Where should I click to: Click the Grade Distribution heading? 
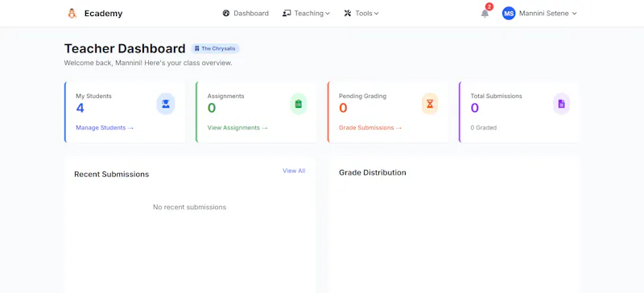click(x=373, y=172)
